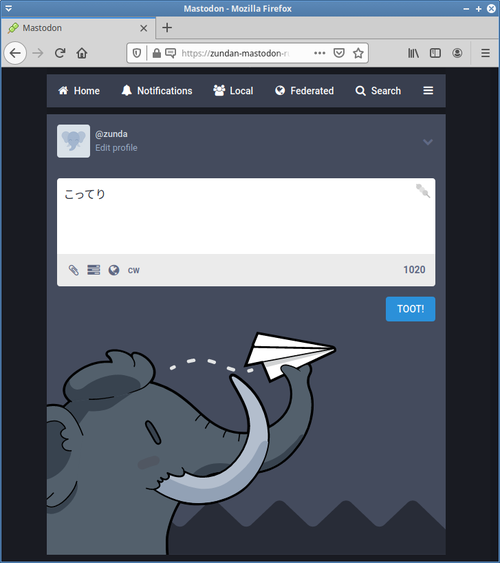Screen dimensions: 500x563
Task: Bookmark this page with the star
Action: tap(358, 53)
